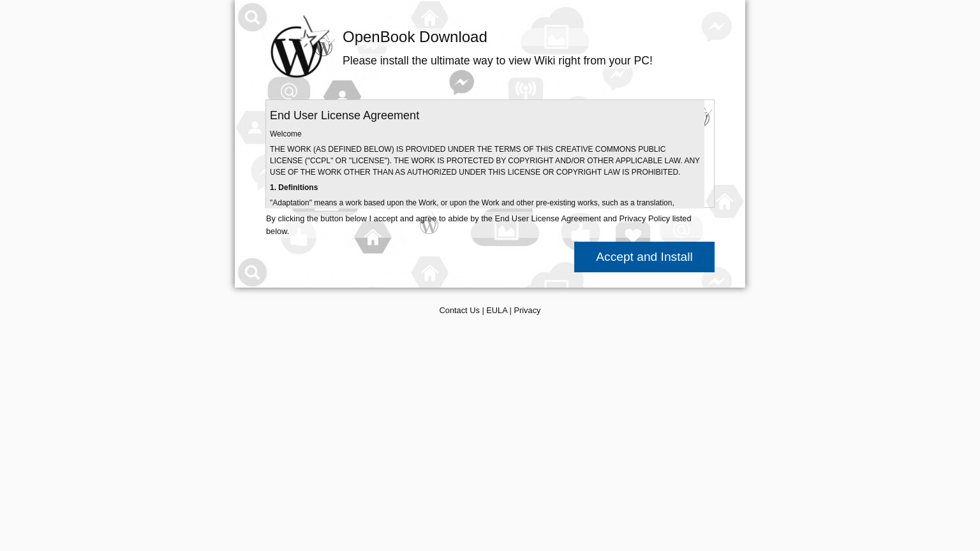Click the home hexagon icon below EULA box
Screen dimensions: 980x551
[373, 237]
